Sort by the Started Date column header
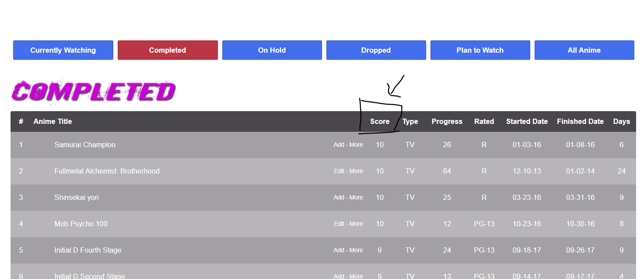 pyautogui.click(x=527, y=122)
